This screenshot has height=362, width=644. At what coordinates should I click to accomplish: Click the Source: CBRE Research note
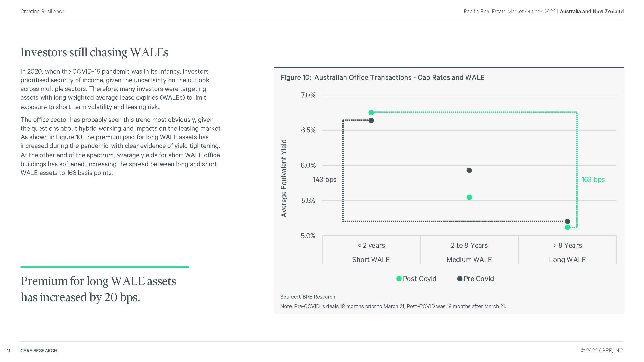point(307,297)
